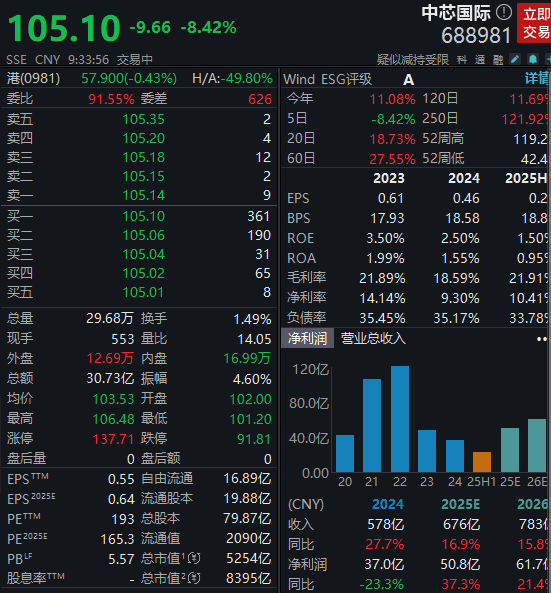
Task: Click the 融 margin trading tag
Action: pos(498,60)
